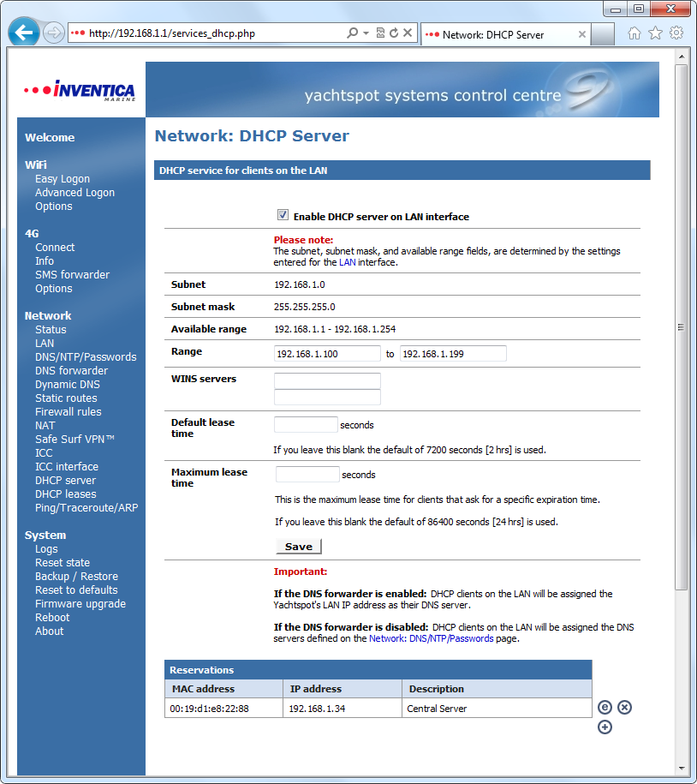
Task: Open browser Tools gear icon
Action: (676, 33)
